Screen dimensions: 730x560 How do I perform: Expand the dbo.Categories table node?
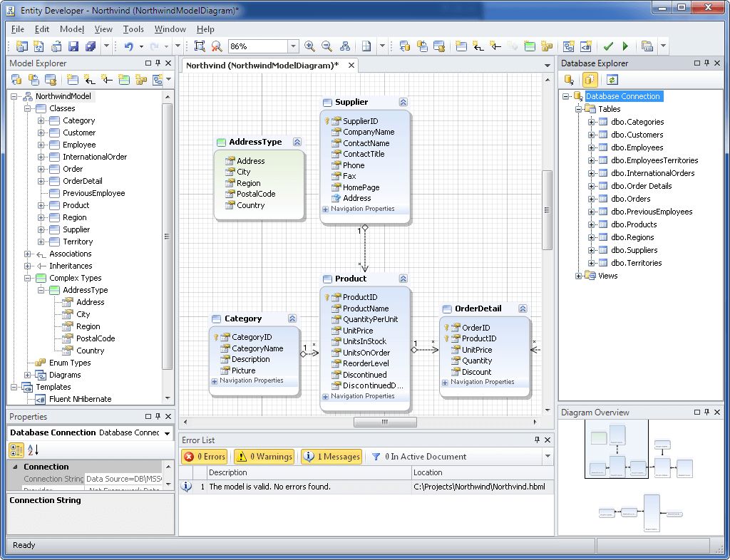click(x=592, y=122)
